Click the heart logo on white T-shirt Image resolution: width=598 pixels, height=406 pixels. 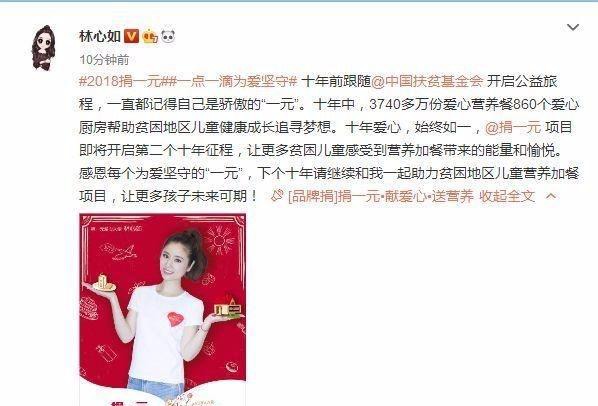click(175, 319)
